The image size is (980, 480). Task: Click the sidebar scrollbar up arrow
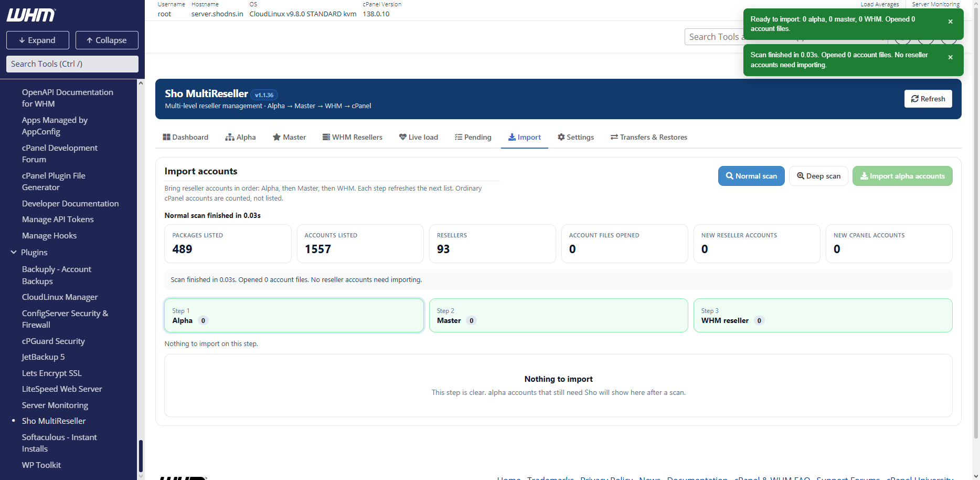tap(141, 83)
